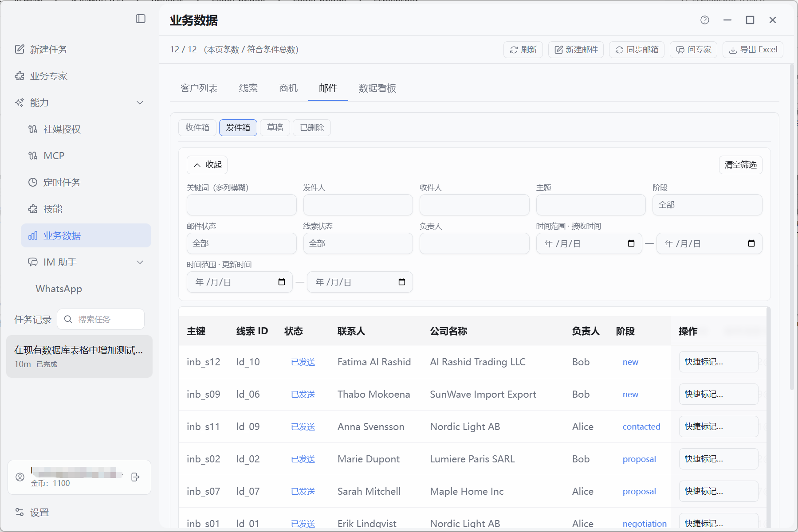
Task: Expand the IM 助手 chevron
Action: [x=140, y=262]
